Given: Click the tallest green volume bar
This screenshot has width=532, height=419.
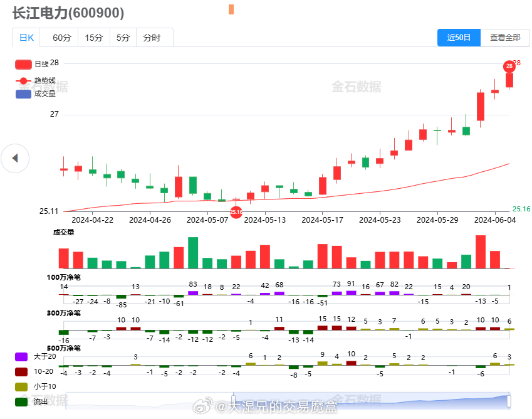Looking at the screenshot, I should pos(193,253).
